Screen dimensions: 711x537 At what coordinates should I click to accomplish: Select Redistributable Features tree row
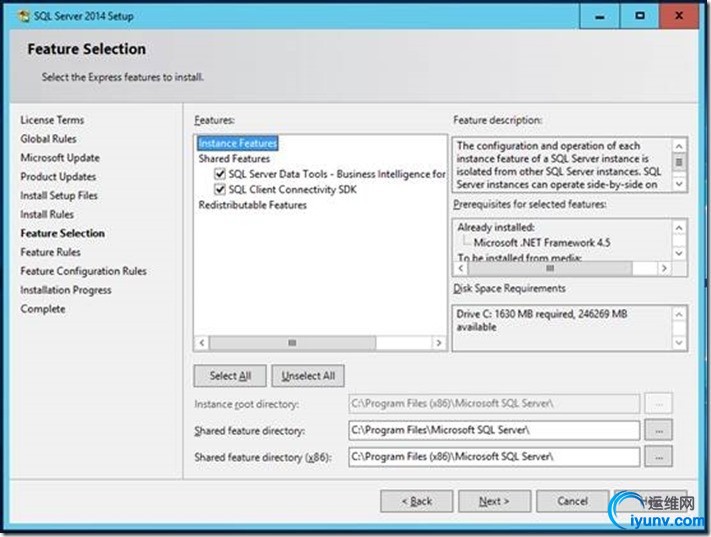pyautogui.click(x=253, y=205)
